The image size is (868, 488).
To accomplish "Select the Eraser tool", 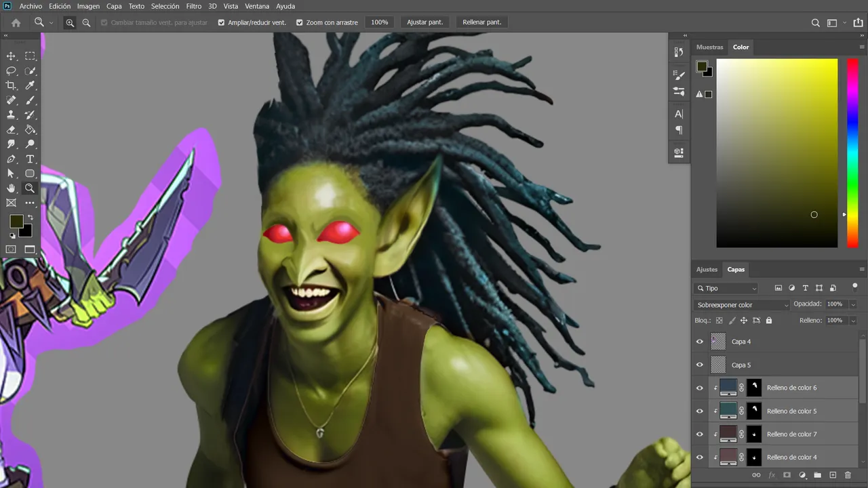I will coord(11,129).
